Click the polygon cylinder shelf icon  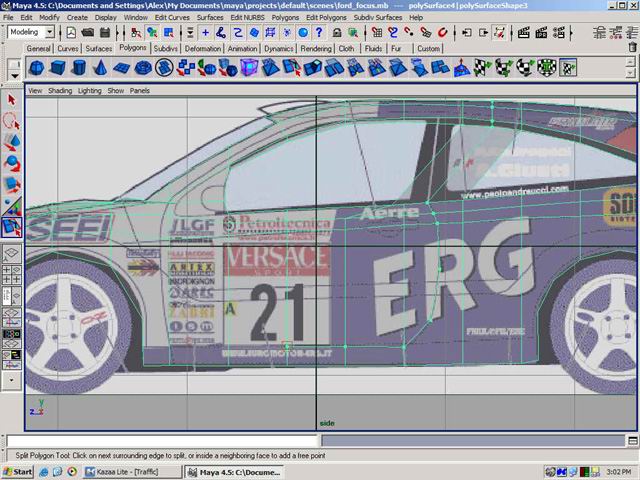pos(78,68)
